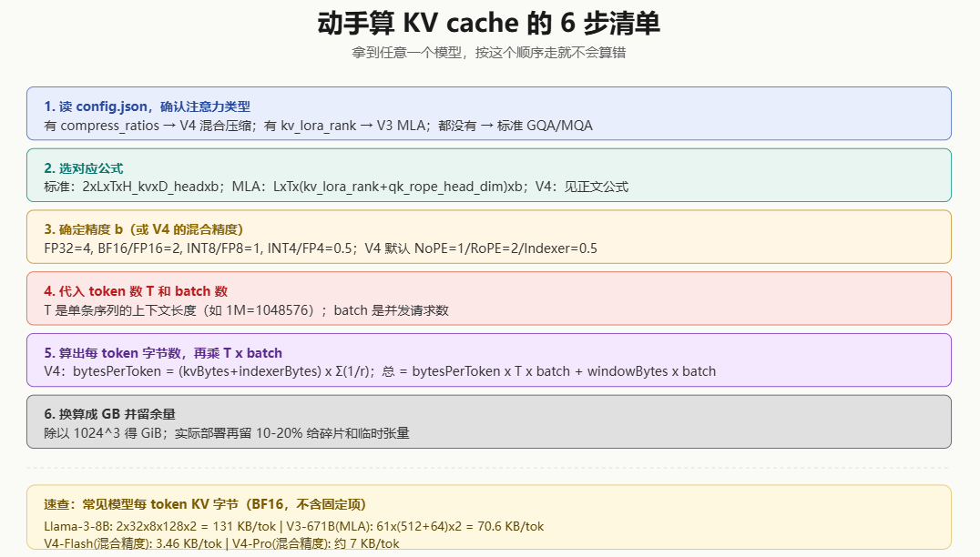Select step heading '1. 读 config.json，确认注意力类型'

[x=147, y=106]
